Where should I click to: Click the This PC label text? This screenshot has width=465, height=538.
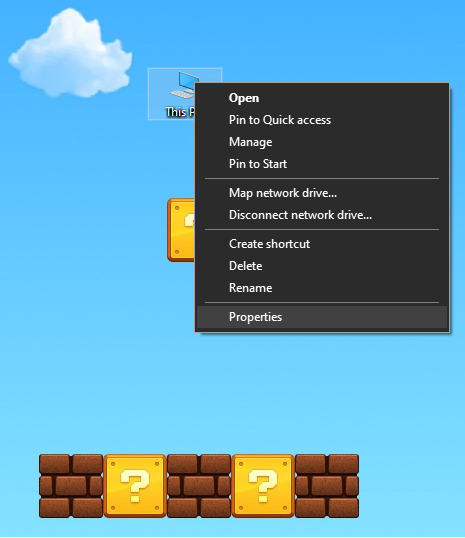pos(180,112)
